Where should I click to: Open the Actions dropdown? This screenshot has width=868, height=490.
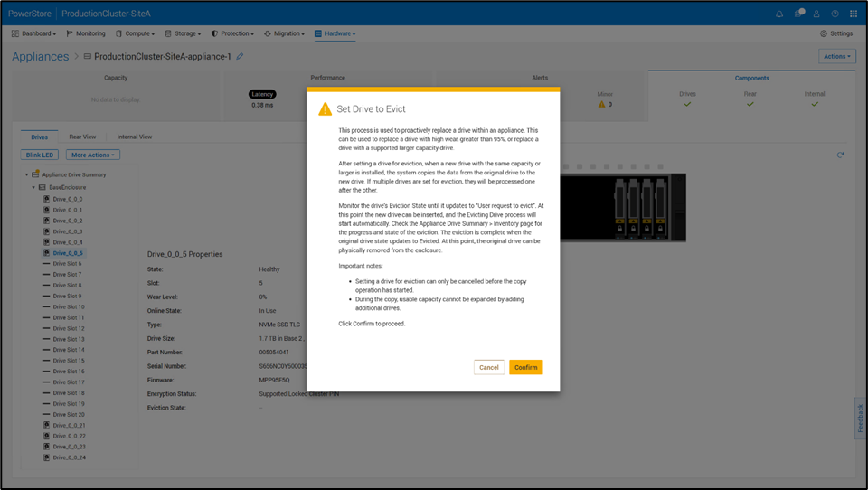836,56
